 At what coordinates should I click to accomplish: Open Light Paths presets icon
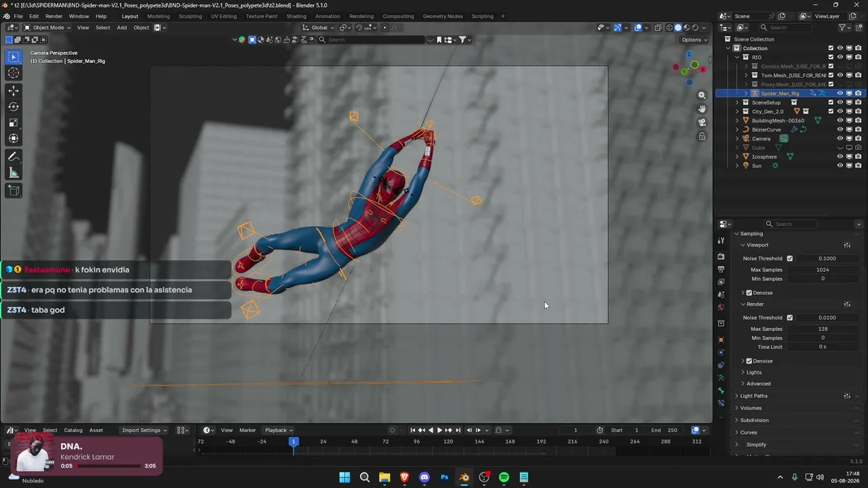[847, 396]
